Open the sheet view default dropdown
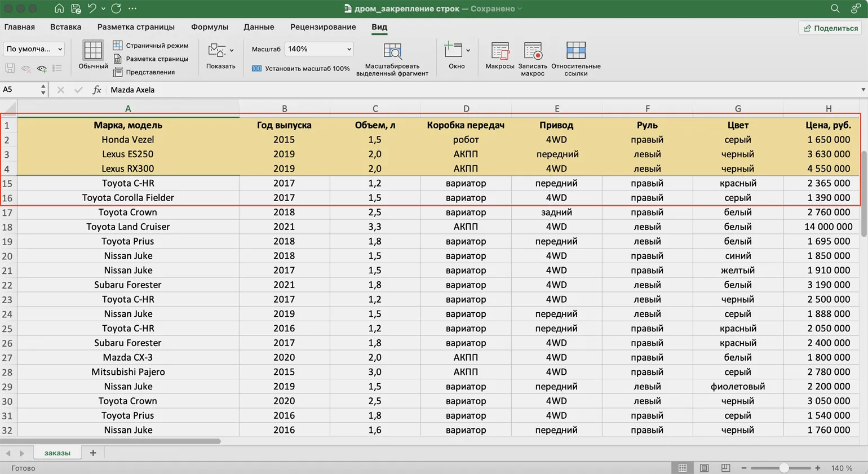This screenshot has height=474, width=868. pyautogui.click(x=34, y=49)
